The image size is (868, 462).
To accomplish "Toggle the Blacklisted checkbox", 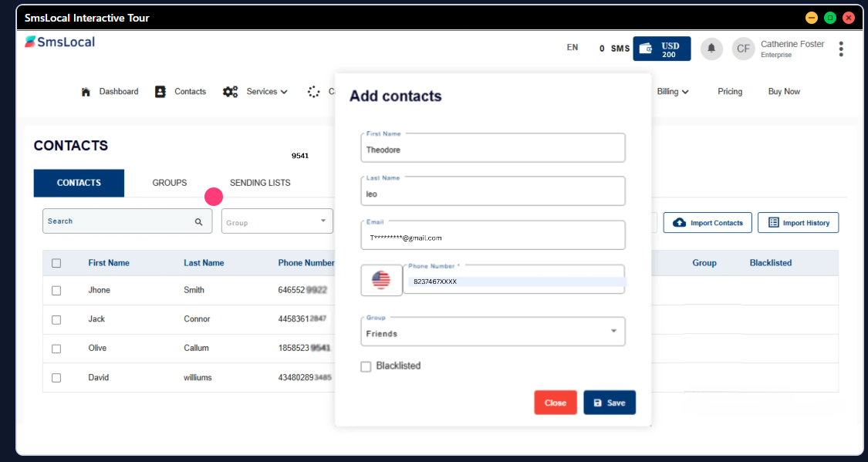I will pos(366,367).
